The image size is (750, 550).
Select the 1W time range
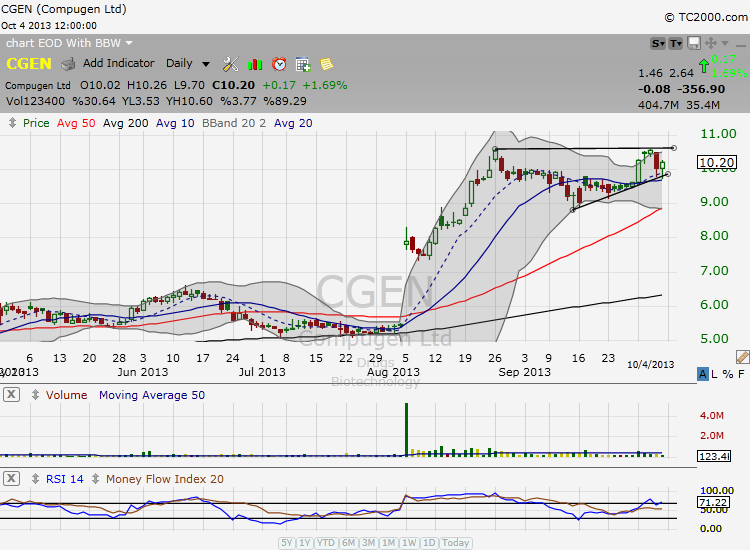[409, 543]
